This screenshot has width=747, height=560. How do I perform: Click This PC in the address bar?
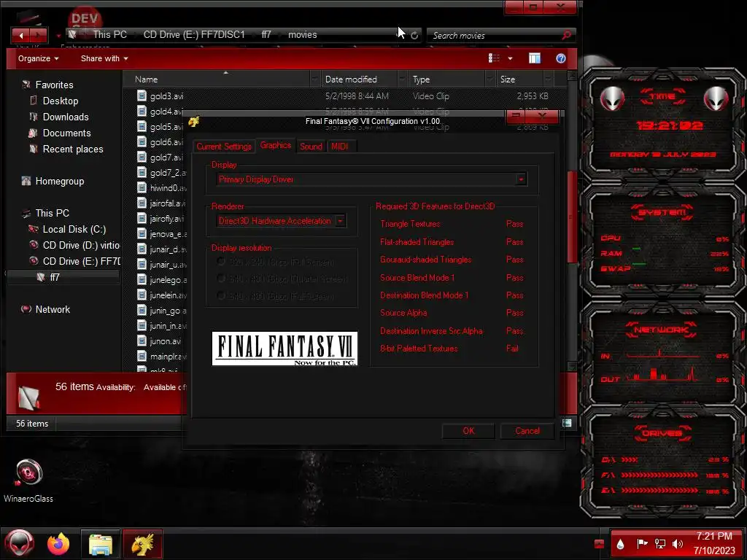pyautogui.click(x=109, y=35)
